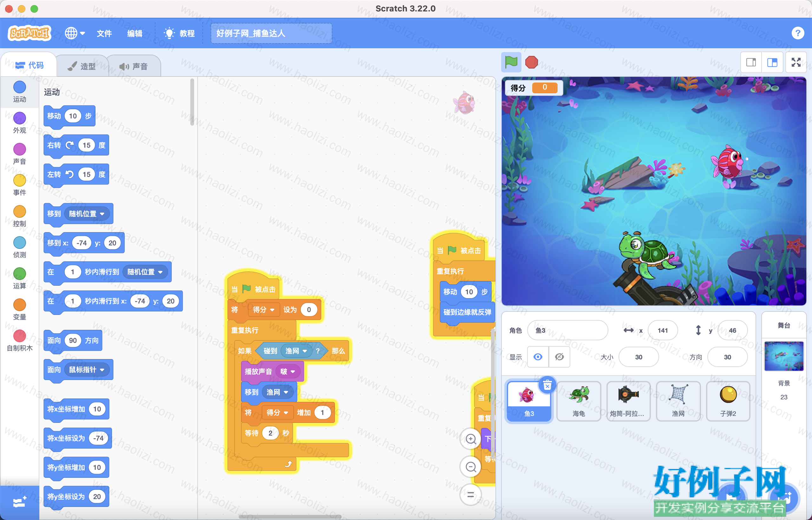Select the 渔网 sprite

click(x=678, y=401)
